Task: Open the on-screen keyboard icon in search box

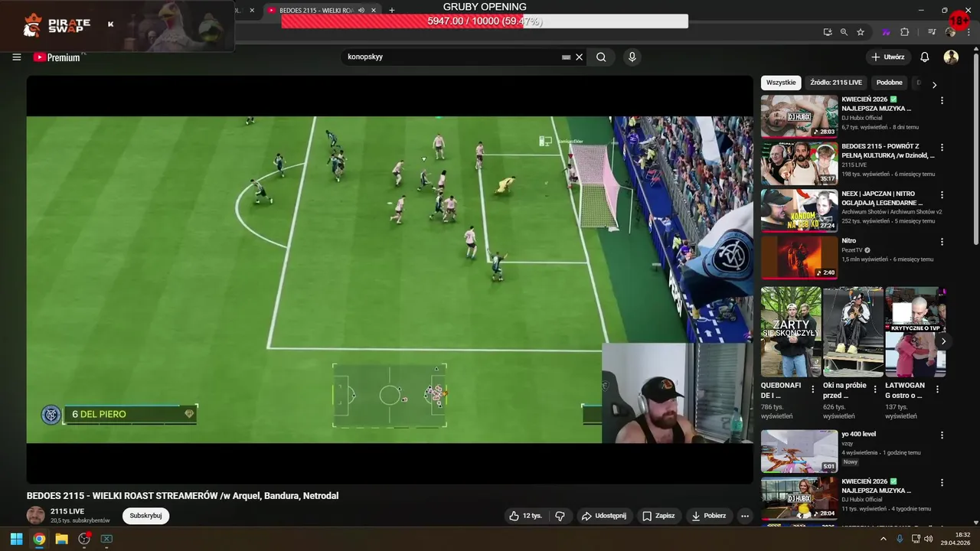Action: point(567,57)
